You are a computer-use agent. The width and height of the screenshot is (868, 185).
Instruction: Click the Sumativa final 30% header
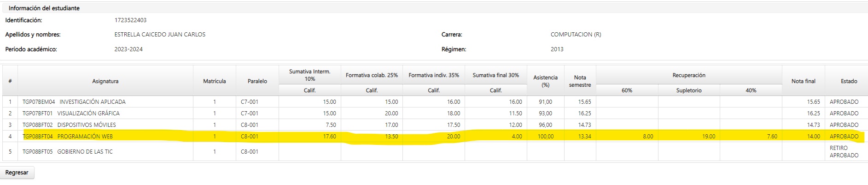point(495,75)
